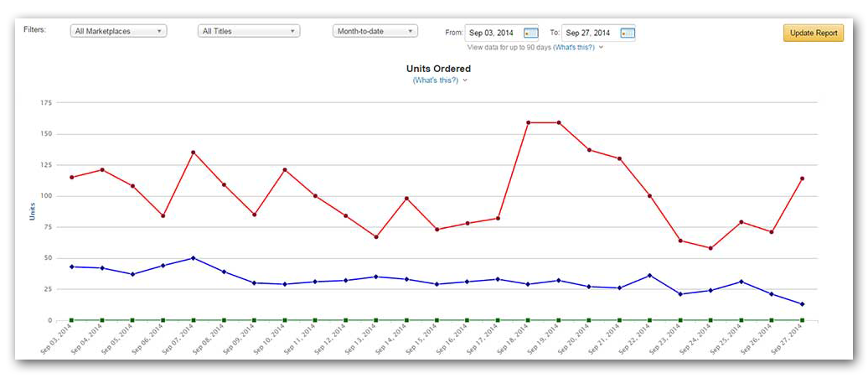Click the green square marker on Sep 03
868x378 pixels.
click(71, 320)
